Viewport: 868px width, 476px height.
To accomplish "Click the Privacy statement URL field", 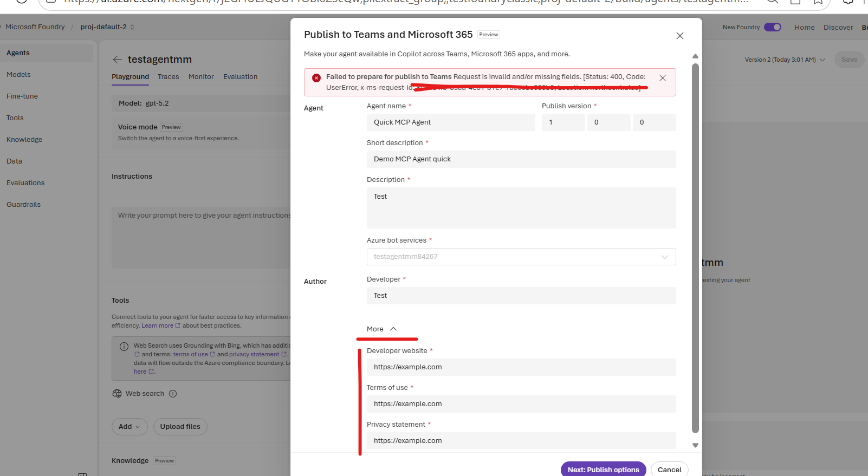I will coord(521,441).
